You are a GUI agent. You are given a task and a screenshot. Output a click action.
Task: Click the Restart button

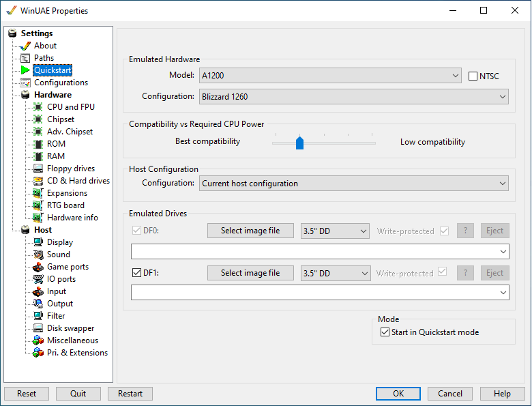130,394
